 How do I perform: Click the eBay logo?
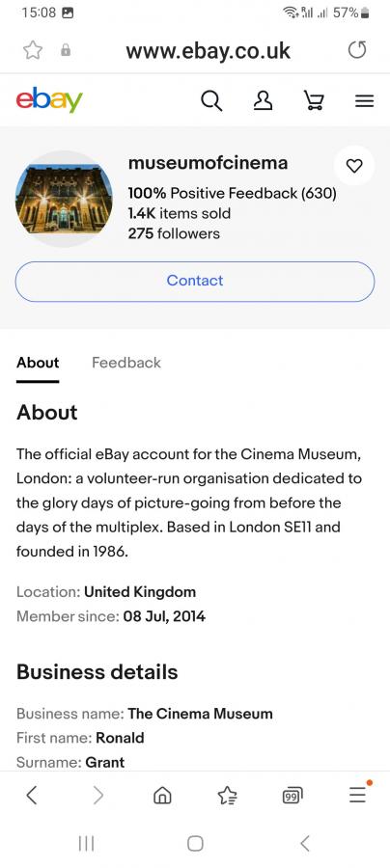(x=49, y=99)
